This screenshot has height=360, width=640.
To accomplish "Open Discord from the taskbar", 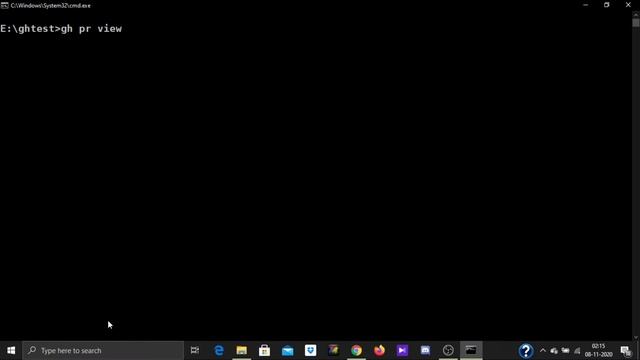I will [425, 350].
